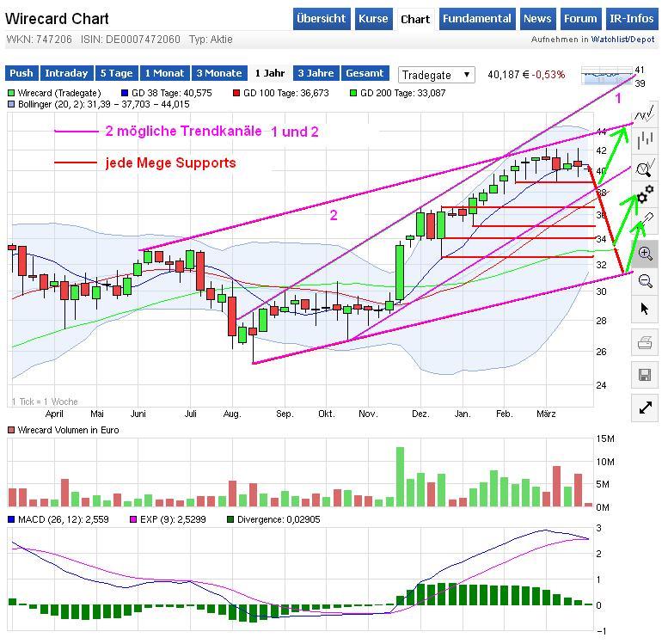The height and width of the screenshot is (644, 668).
Task: Click the WKN: 747206 text
Action: pyautogui.click(x=40, y=40)
